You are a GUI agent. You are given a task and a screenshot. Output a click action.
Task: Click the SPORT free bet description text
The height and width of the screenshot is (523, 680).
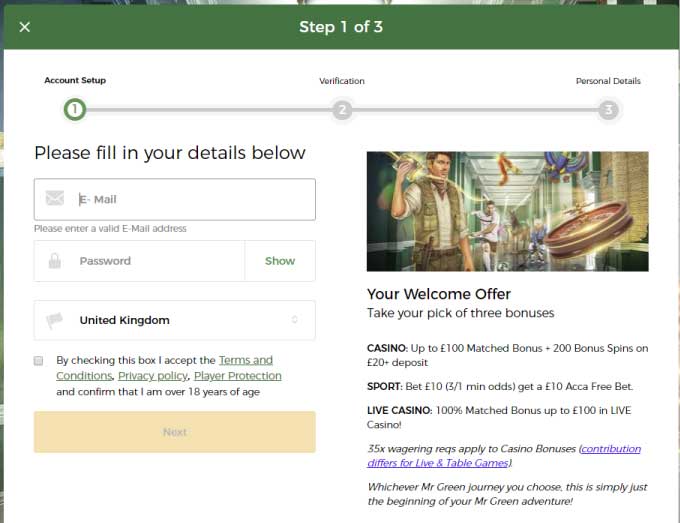pos(500,386)
